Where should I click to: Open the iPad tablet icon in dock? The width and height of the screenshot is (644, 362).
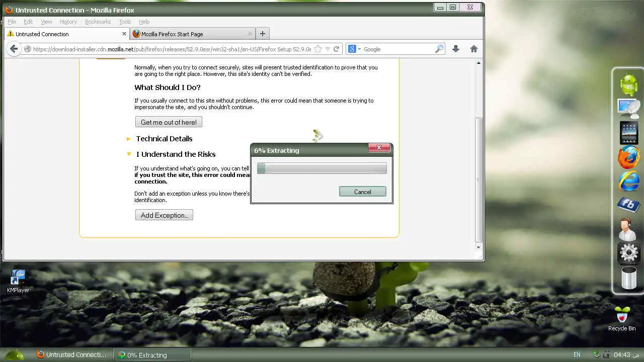(x=629, y=133)
